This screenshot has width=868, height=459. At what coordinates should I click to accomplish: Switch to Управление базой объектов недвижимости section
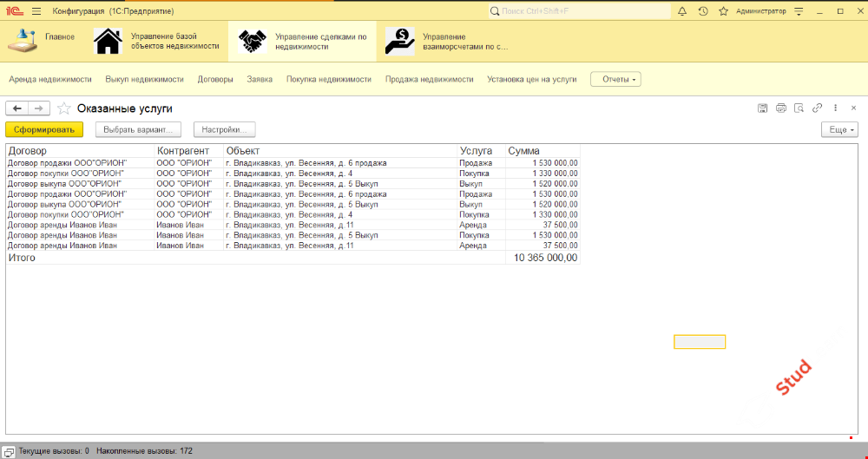click(156, 41)
